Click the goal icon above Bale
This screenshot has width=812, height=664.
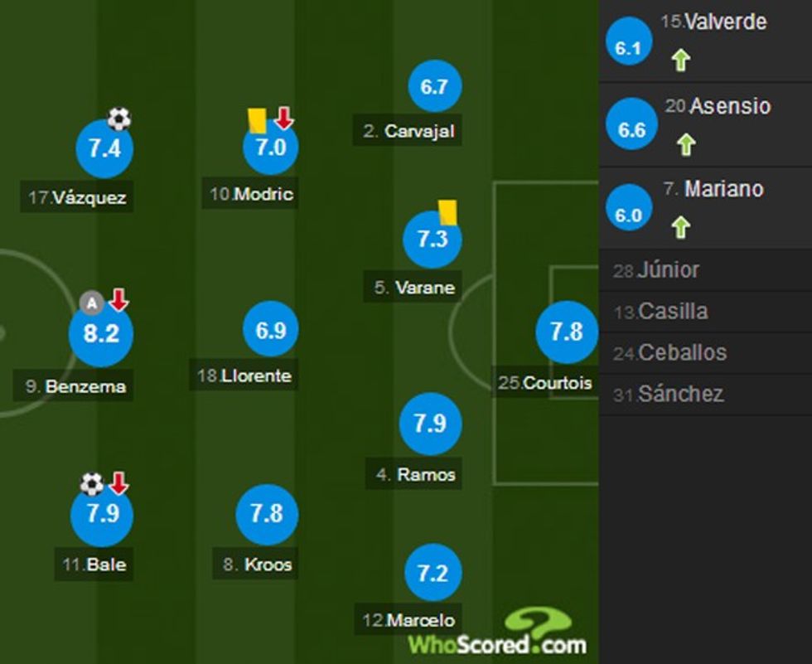click(x=92, y=484)
